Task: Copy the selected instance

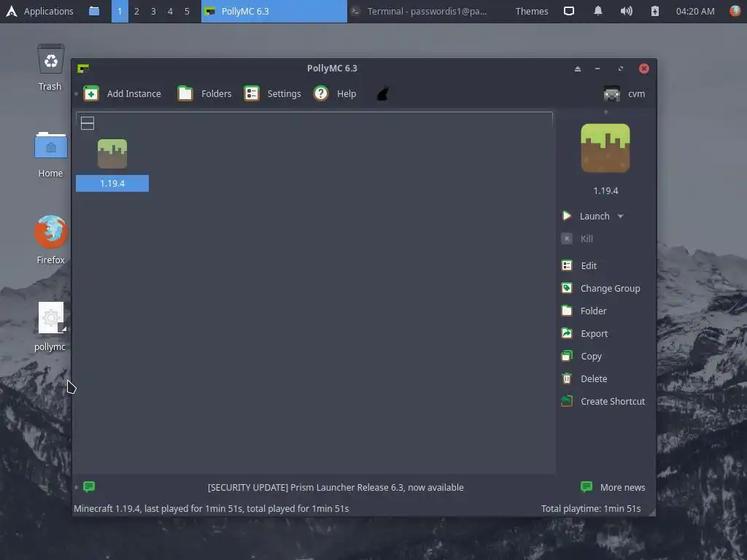Action: coord(581,356)
